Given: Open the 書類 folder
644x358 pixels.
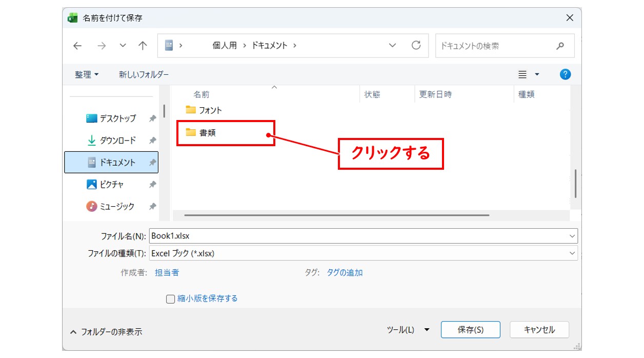Looking at the screenshot, I should (x=207, y=132).
